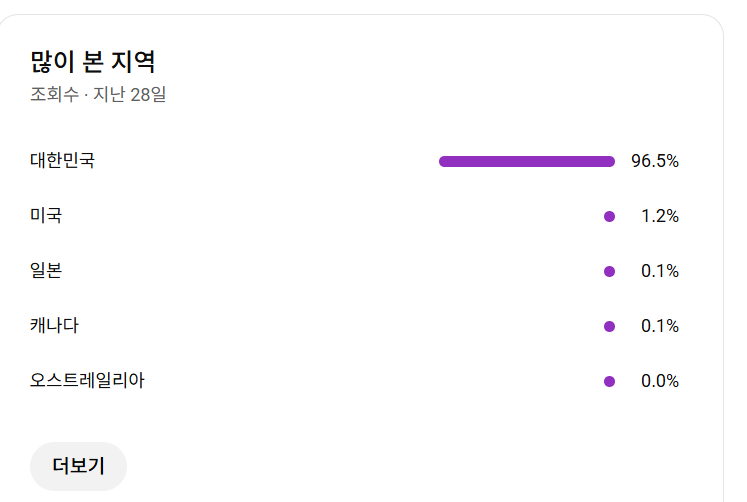Click the 0.0% percentage value
The image size is (747, 502).
click(660, 381)
